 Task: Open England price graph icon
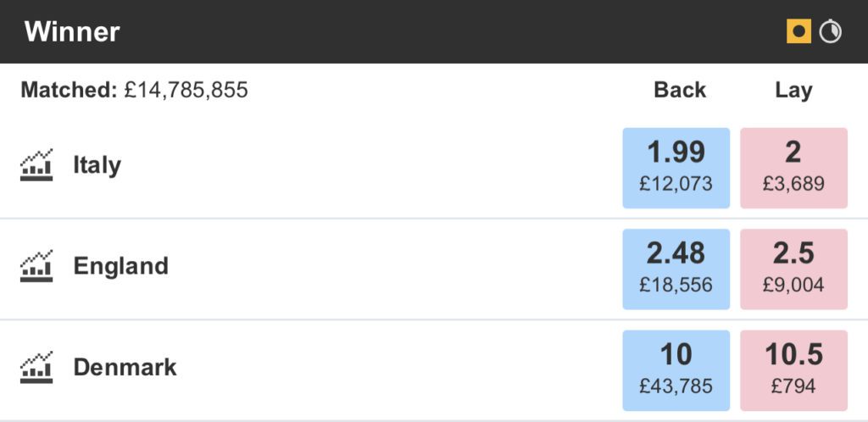click(36, 266)
